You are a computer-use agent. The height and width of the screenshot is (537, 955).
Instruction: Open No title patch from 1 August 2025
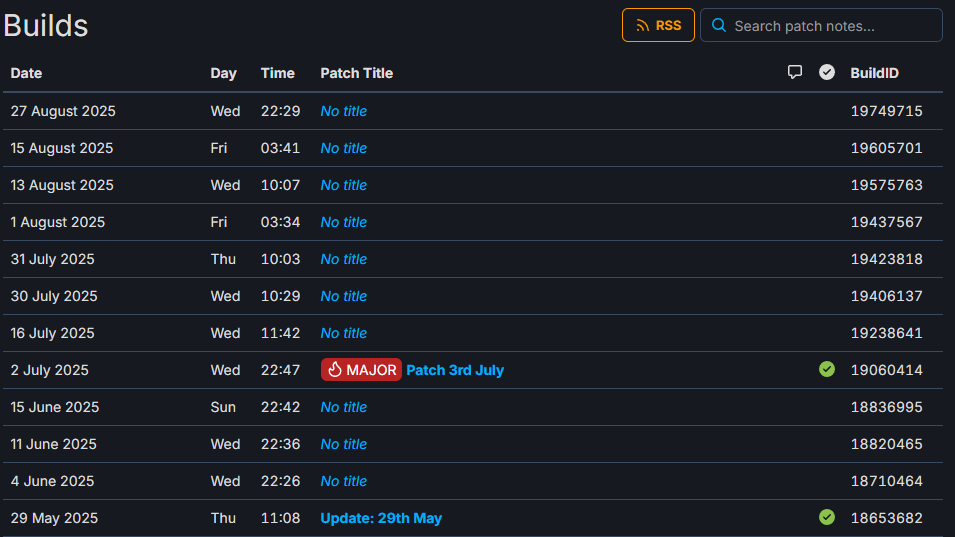tap(344, 222)
